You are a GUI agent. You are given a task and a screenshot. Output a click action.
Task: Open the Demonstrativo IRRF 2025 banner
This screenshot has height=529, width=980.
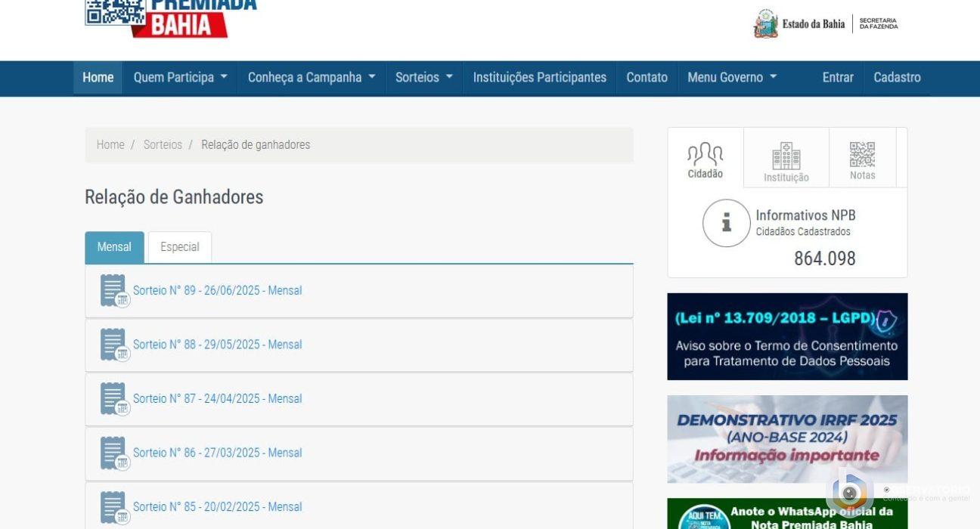coord(786,439)
